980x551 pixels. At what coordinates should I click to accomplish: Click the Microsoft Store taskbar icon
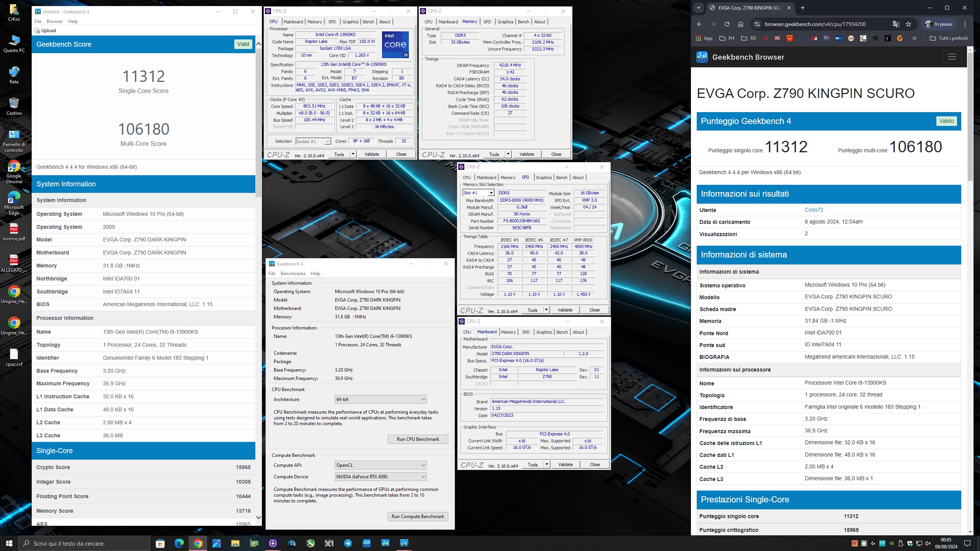pyautogui.click(x=160, y=543)
